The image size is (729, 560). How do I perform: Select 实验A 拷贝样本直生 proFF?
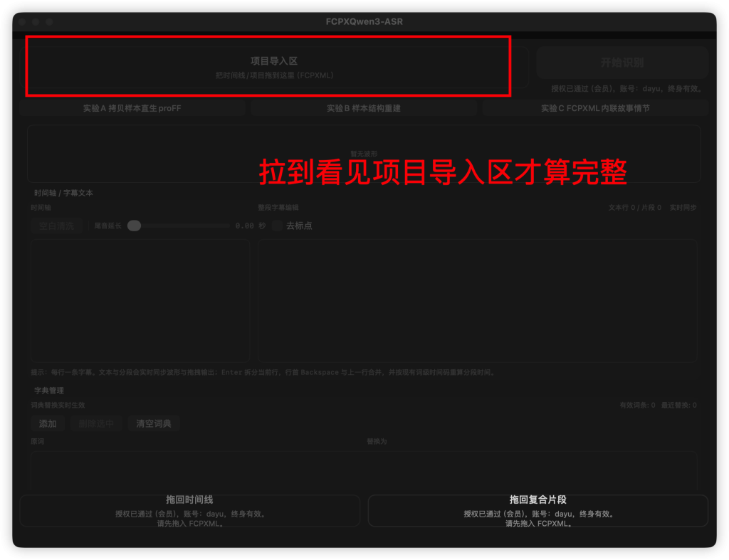click(x=132, y=108)
